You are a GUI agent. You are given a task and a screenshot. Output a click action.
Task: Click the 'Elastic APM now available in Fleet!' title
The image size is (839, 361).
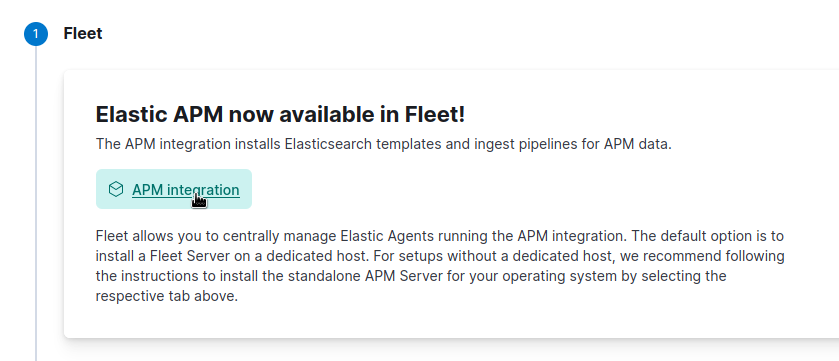pyautogui.click(x=280, y=114)
